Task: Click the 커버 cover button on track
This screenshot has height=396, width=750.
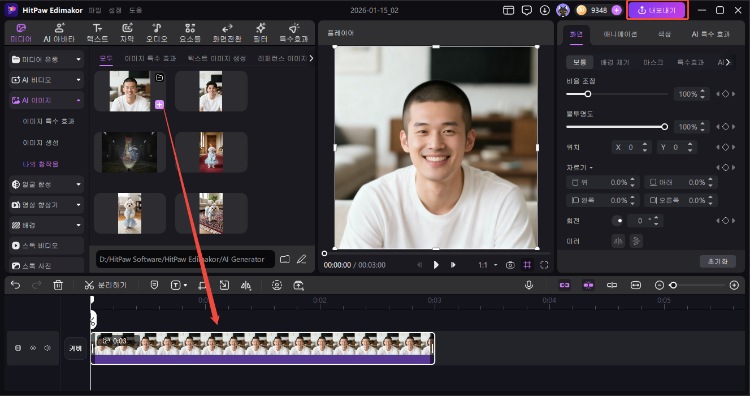Action: point(76,348)
